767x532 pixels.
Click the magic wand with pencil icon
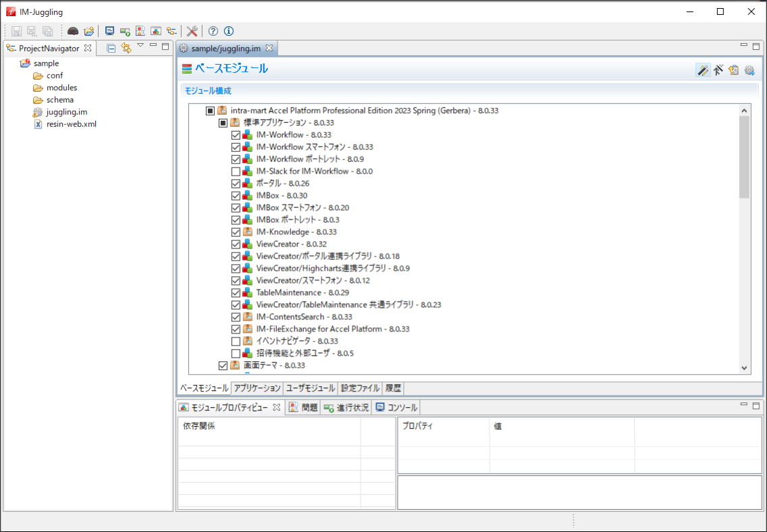pos(703,70)
